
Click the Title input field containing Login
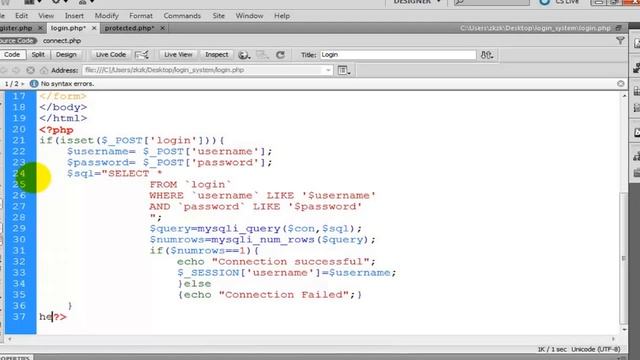coord(398,55)
